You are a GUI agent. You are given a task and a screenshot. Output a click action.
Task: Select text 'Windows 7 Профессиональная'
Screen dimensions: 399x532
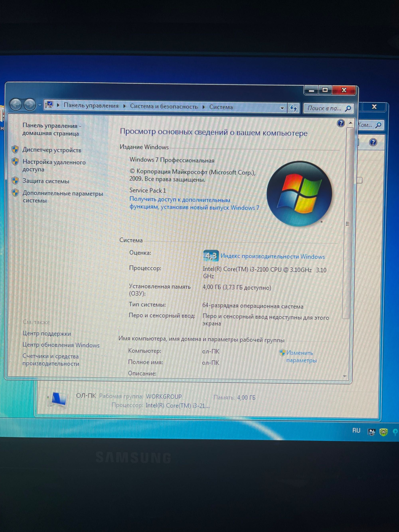(x=172, y=160)
